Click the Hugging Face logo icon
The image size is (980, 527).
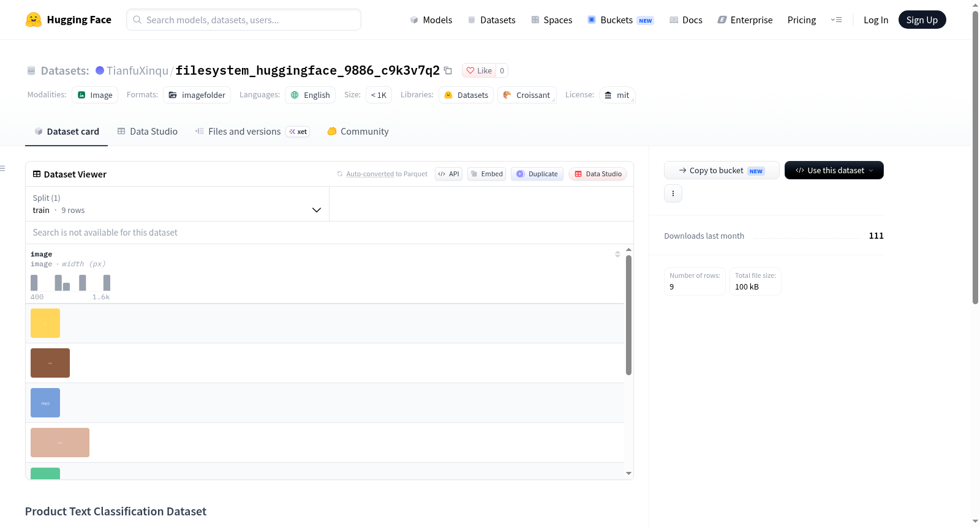[34, 20]
